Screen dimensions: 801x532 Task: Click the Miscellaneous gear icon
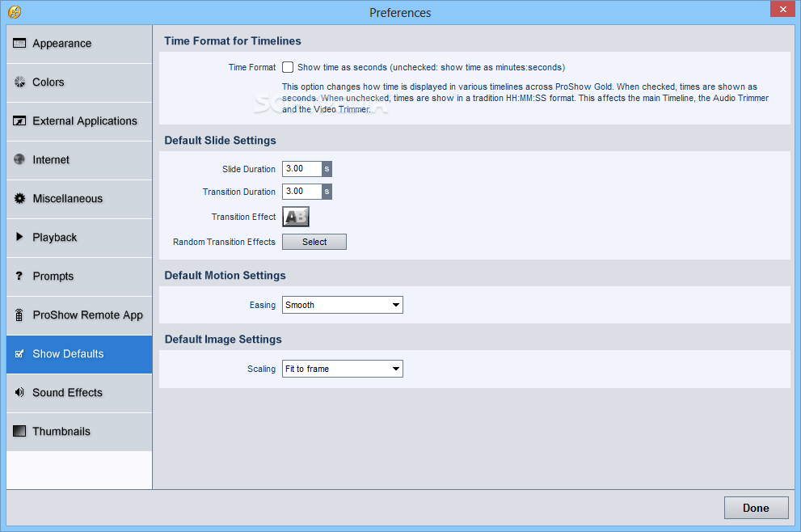[19, 198]
